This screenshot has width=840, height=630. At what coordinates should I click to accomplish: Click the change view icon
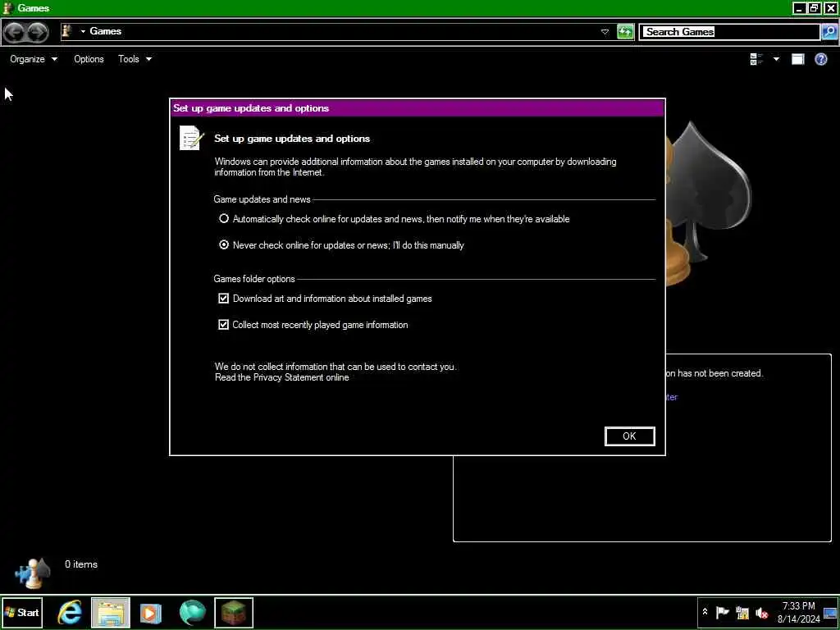pyautogui.click(x=756, y=59)
